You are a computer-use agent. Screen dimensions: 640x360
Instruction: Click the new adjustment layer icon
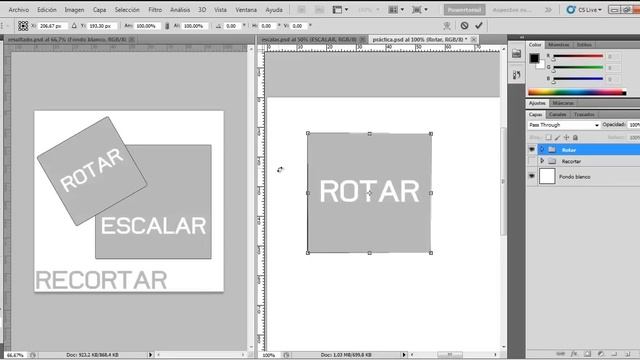click(601, 354)
